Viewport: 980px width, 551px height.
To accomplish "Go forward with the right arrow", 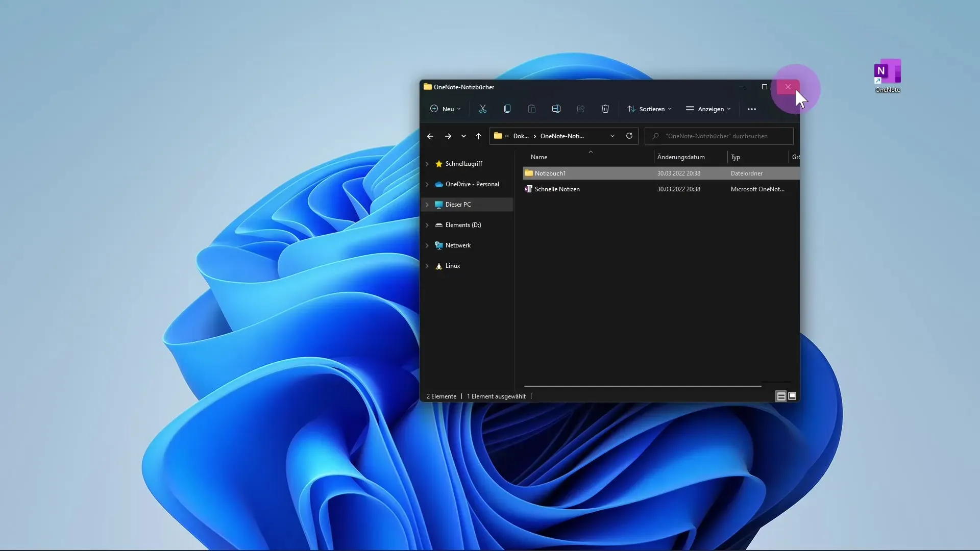I will tap(448, 136).
